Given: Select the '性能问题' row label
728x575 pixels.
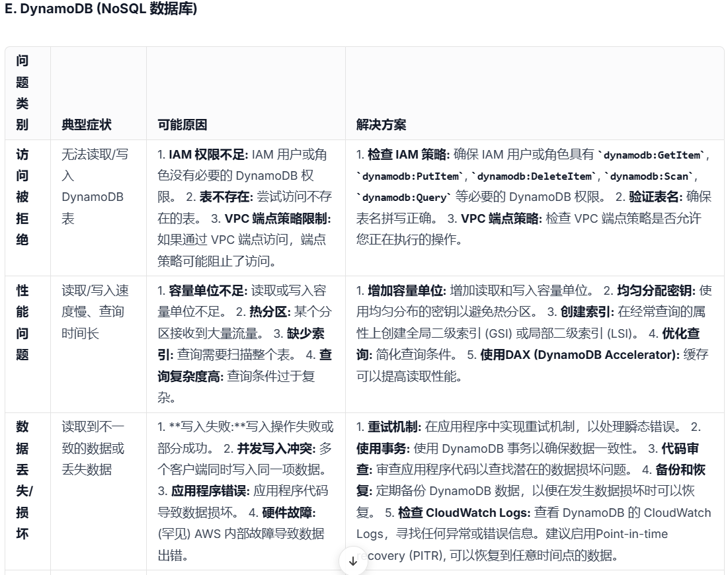Looking at the screenshot, I should (x=22, y=323).
